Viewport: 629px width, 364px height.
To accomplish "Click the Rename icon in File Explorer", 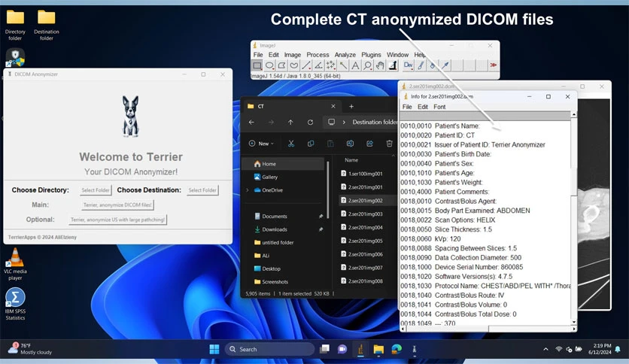I will (350, 144).
